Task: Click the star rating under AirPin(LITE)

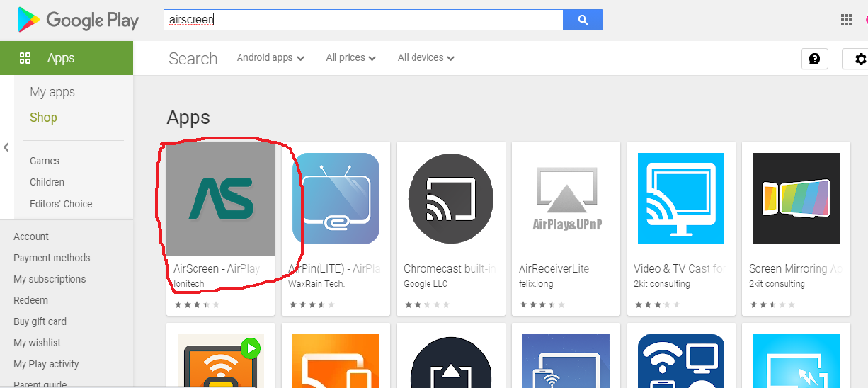Action: 312,305
